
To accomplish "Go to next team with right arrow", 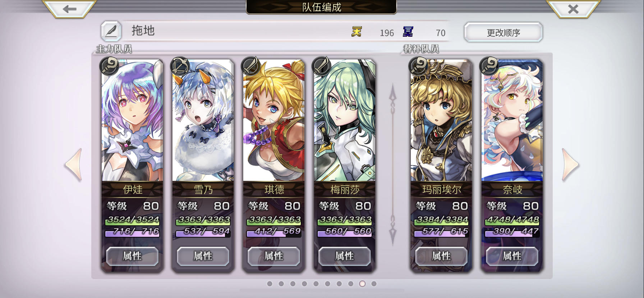I will click(570, 164).
